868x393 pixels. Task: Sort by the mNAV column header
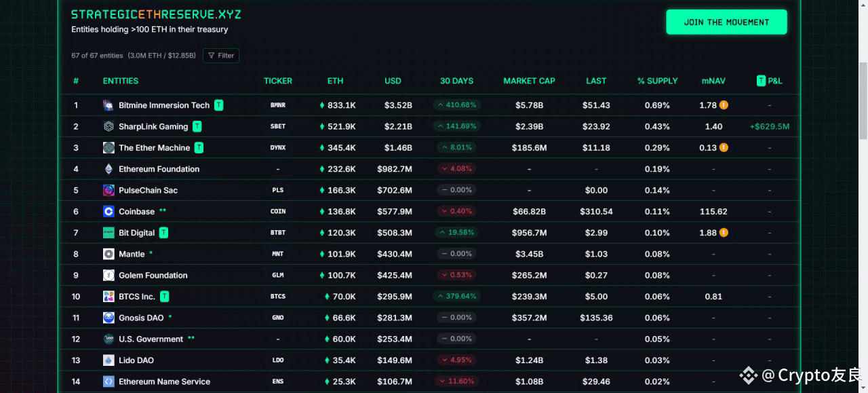713,81
